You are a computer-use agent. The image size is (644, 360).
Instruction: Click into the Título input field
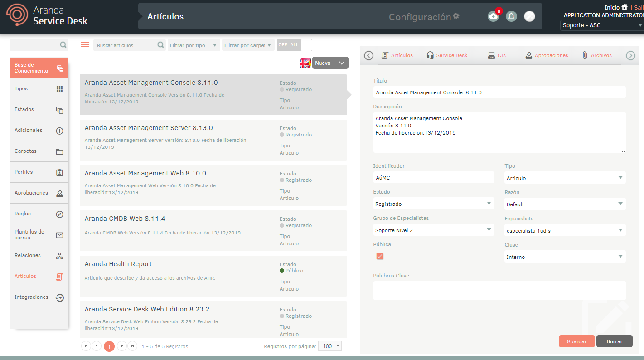[x=499, y=92]
